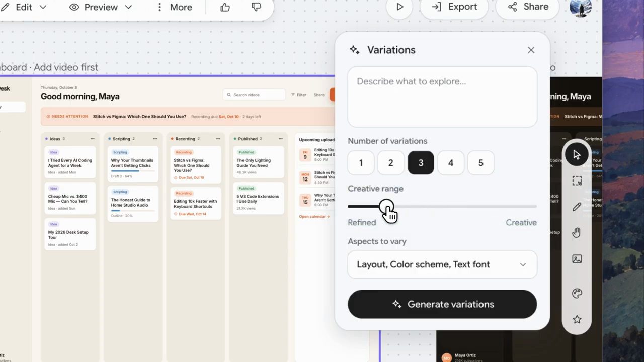Follow the Open calendar link
The image size is (644, 362).
point(314,217)
